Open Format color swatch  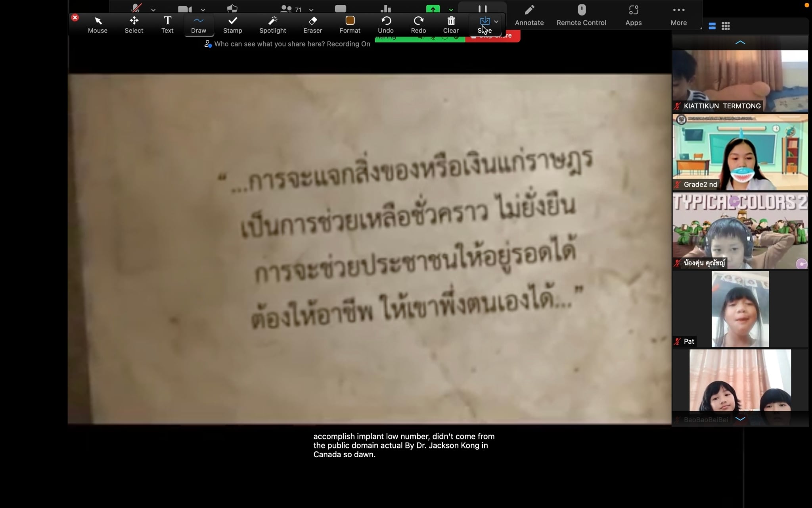tap(350, 21)
